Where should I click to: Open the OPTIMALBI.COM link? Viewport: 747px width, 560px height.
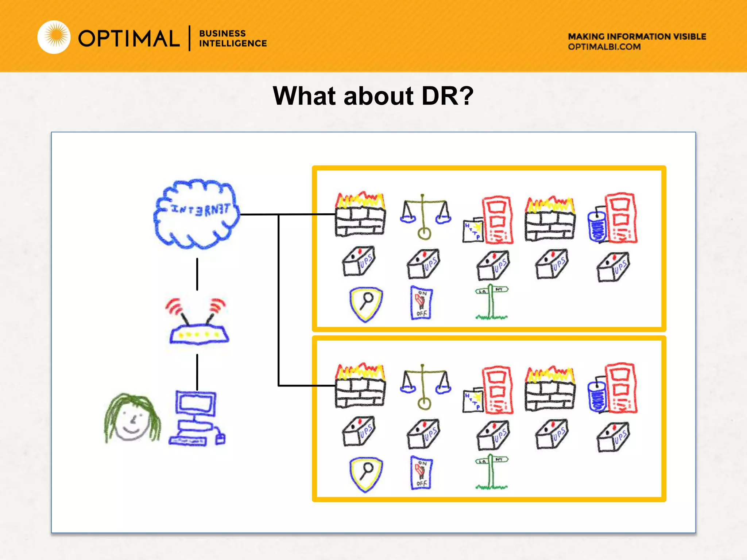coord(604,47)
